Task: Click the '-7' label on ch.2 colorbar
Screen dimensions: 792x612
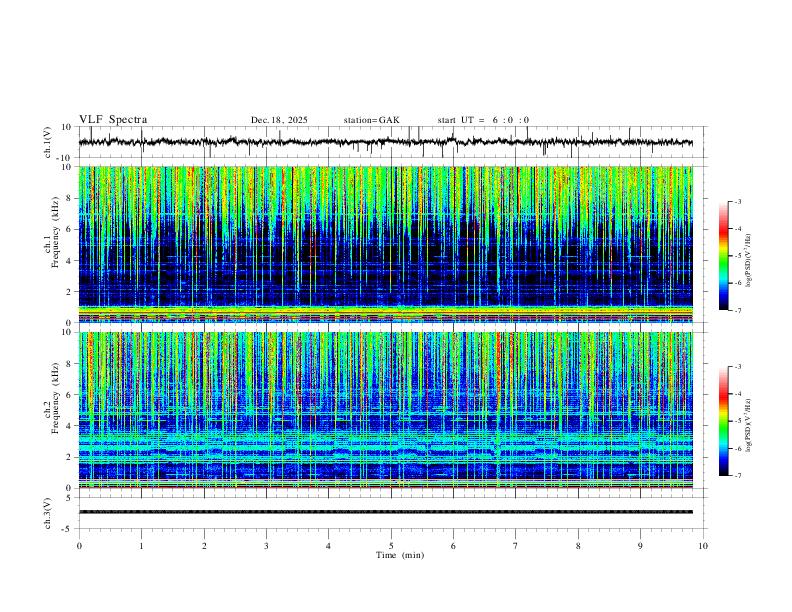Action: (737, 476)
